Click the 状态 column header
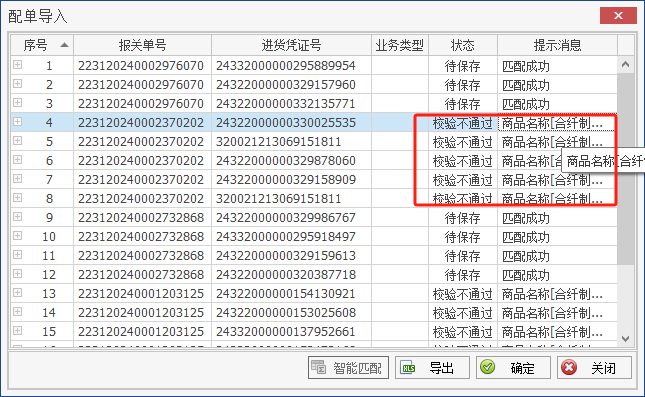The width and height of the screenshot is (645, 397). point(463,45)
